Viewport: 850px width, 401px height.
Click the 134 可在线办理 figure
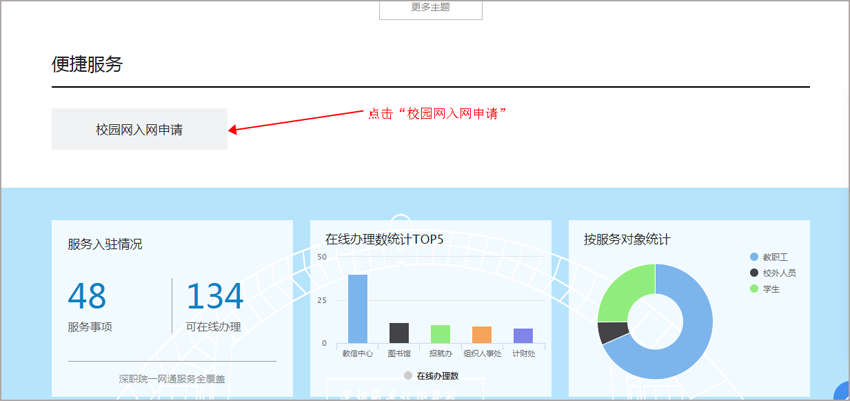click(214, 297)
